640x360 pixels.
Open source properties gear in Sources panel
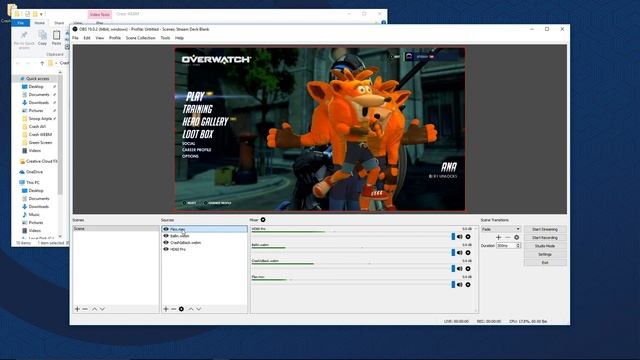point(181,309)
